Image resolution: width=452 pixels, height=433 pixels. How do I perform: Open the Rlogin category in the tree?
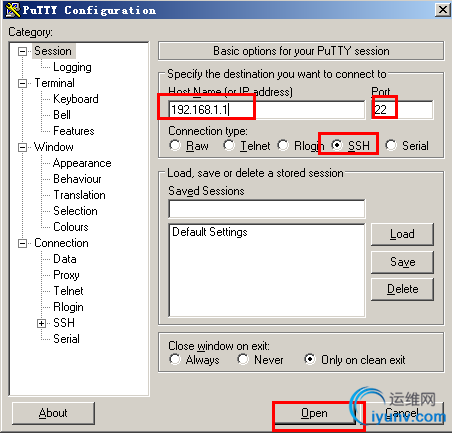click(x=68, y=307)
